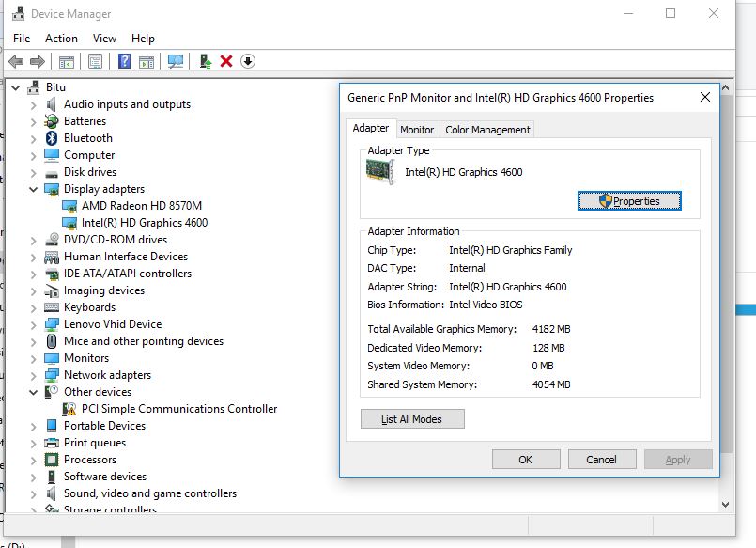The height and width of the screenshot is (548, 756).
Task: Switch to the Color Management tab
Action: (x=487, y=130)
